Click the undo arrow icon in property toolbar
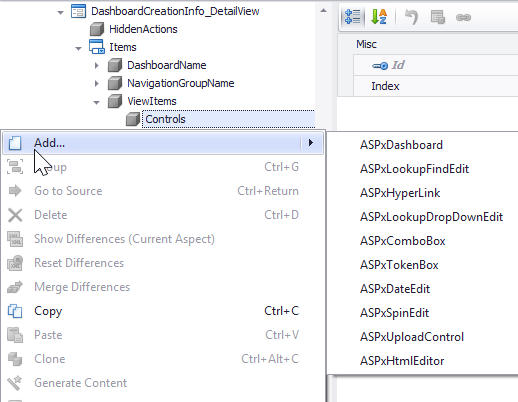 pyautogui.click(x=411, y=17)
